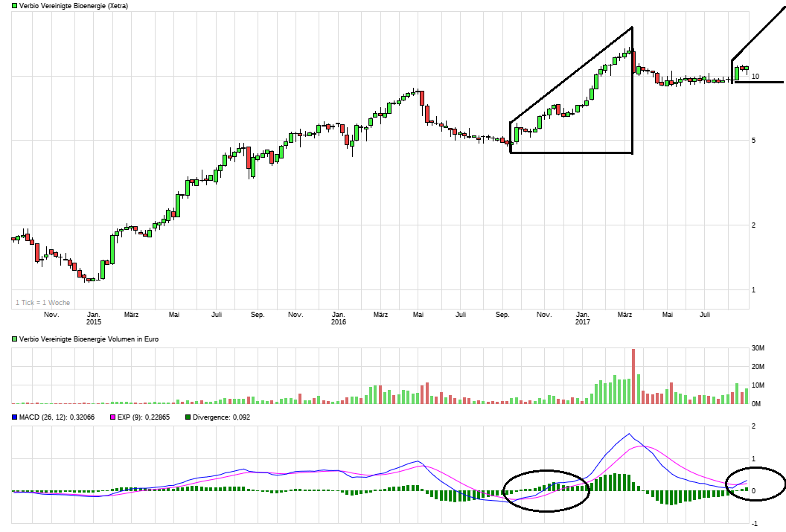Click the MACD axis value 2

click(x=753, y=426)
